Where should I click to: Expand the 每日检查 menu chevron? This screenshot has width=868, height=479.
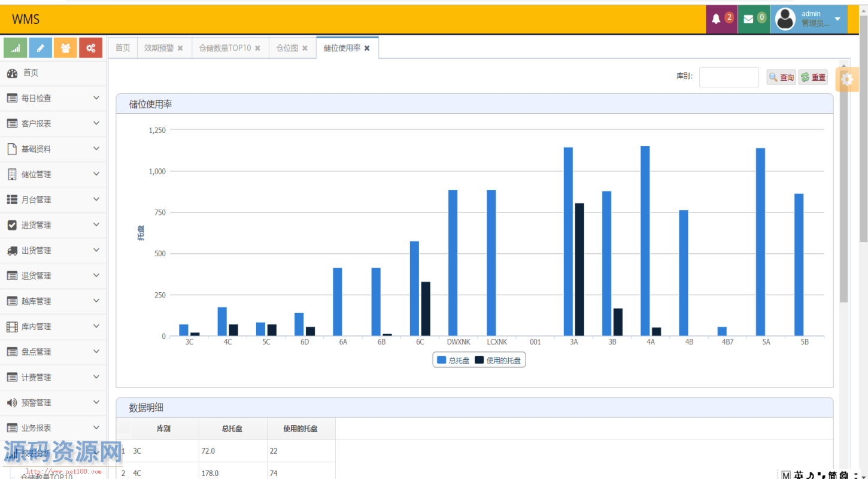pyautogui.click(x=96, y=98)
